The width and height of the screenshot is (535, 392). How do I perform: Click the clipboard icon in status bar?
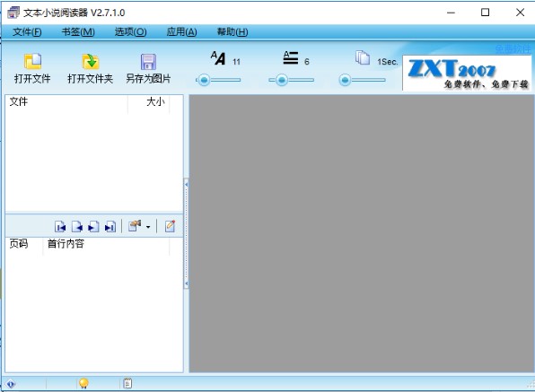127,384
